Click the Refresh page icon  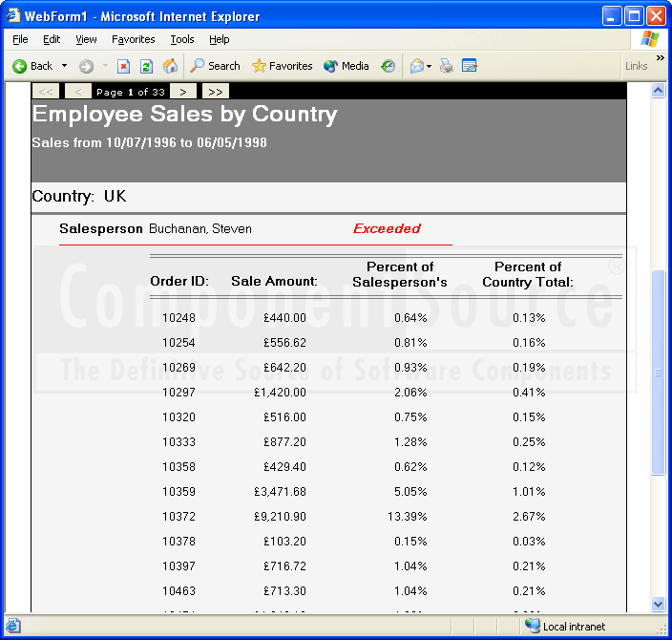[146, 66]
